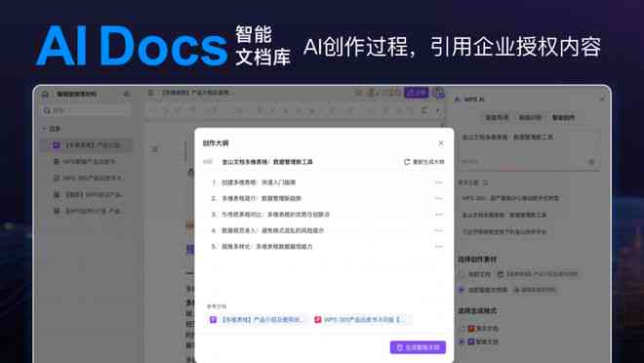Viewport: 644px width, 363px height.
Task: Select the 智能文档 output format radio
Action: (463, 342)
